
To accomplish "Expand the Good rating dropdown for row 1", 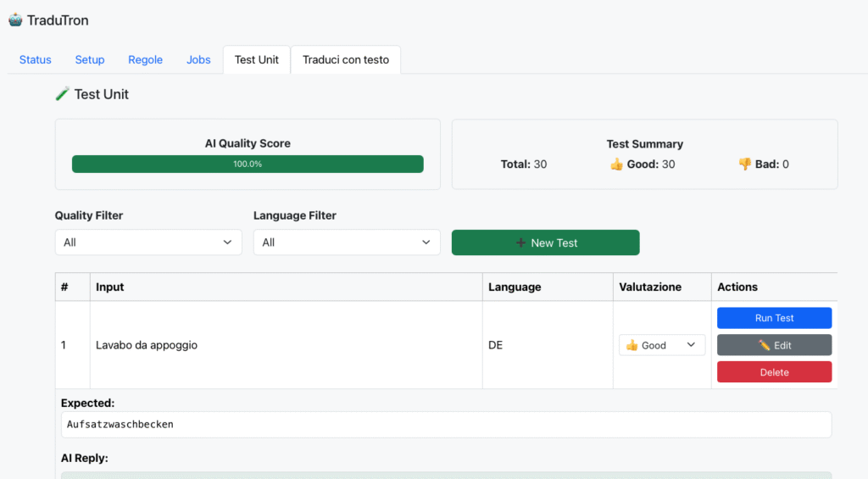I will (x=662, y=345).
